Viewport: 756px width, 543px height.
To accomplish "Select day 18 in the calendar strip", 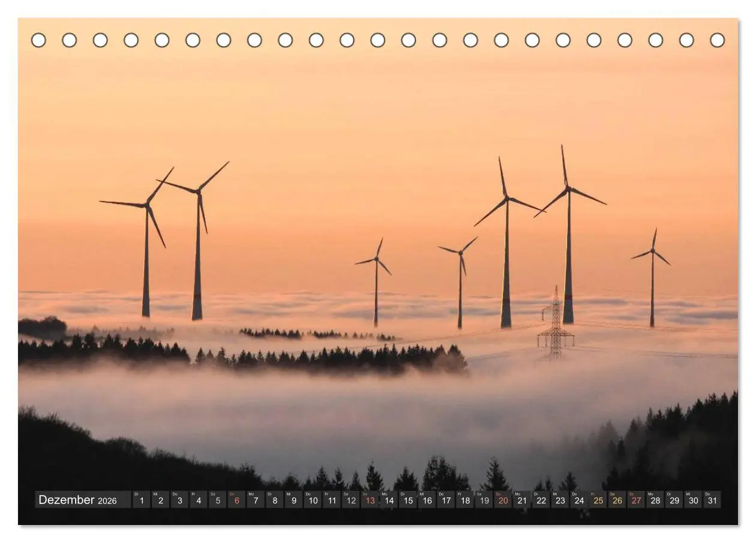I will [x=465, y=500].
